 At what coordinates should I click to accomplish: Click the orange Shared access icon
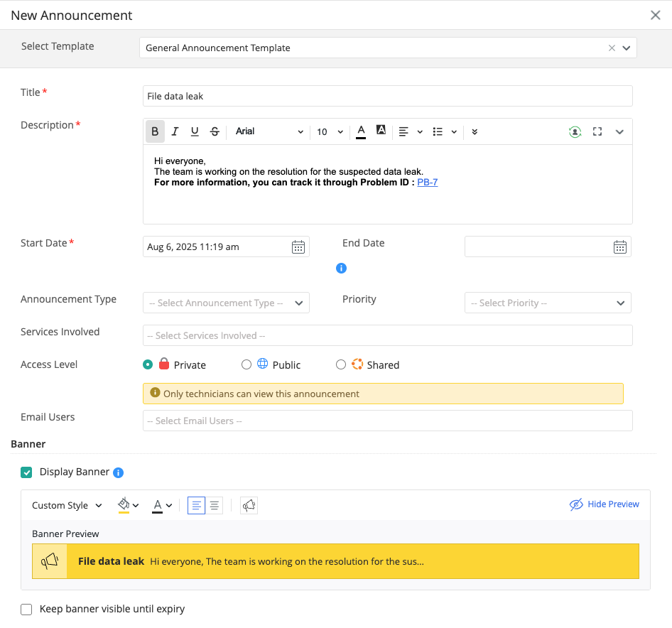pyautogui.click(x=357, y=364)
